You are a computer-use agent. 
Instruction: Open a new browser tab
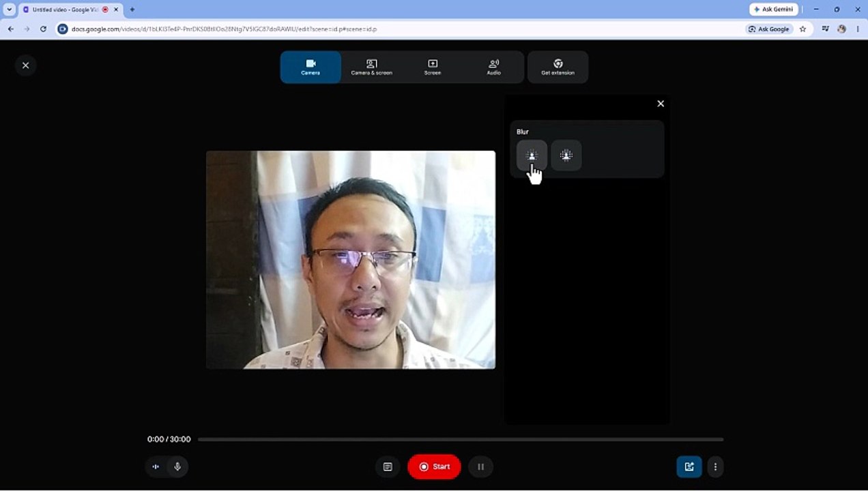(132, 10)
